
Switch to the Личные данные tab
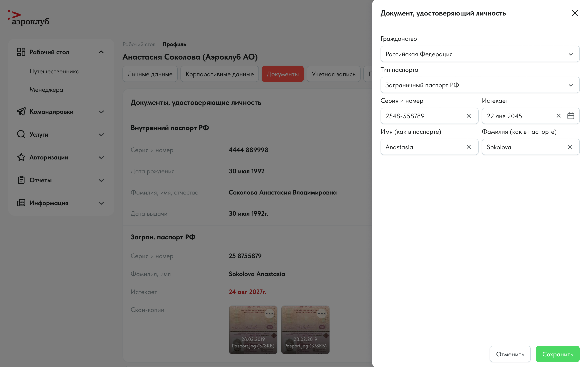tap(150, 74)
